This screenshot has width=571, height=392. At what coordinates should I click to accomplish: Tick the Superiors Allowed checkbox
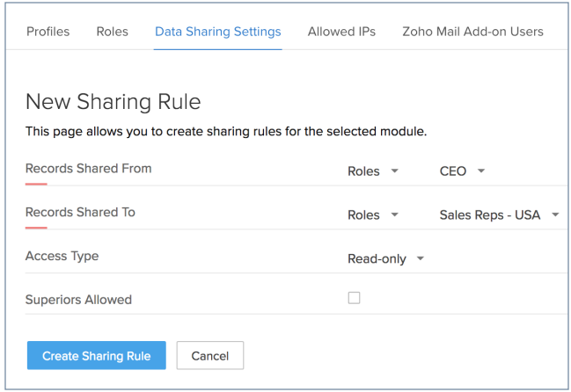[x=354, y=298]
